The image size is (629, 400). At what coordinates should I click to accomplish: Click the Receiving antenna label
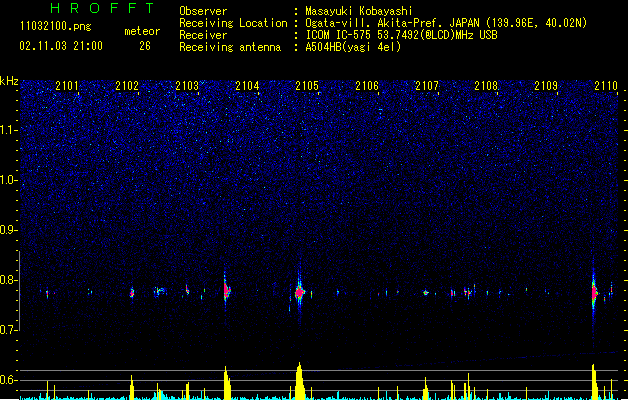[x=230, y=47]
